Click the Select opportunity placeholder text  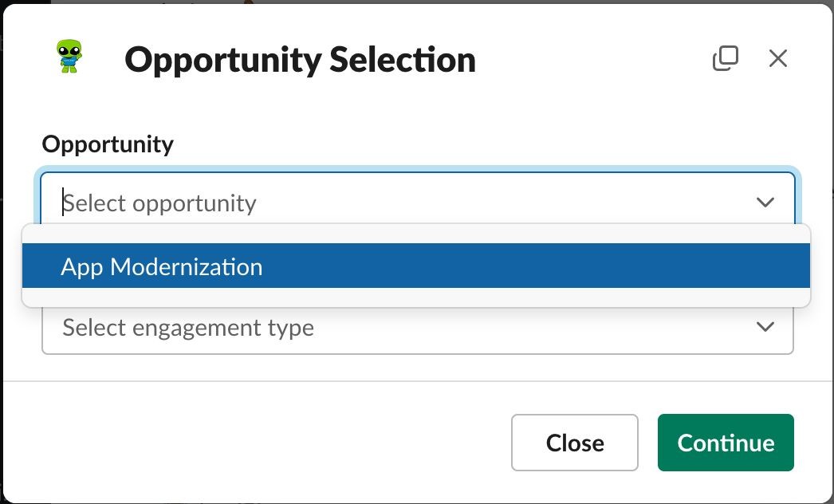[159, 203]
